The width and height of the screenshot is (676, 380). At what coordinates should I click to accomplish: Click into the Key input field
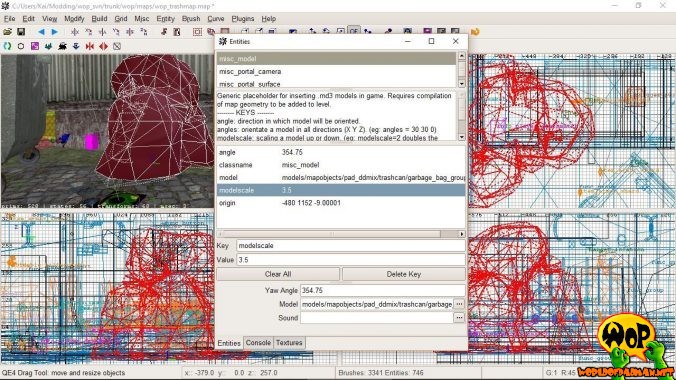[x=351, y=245]
